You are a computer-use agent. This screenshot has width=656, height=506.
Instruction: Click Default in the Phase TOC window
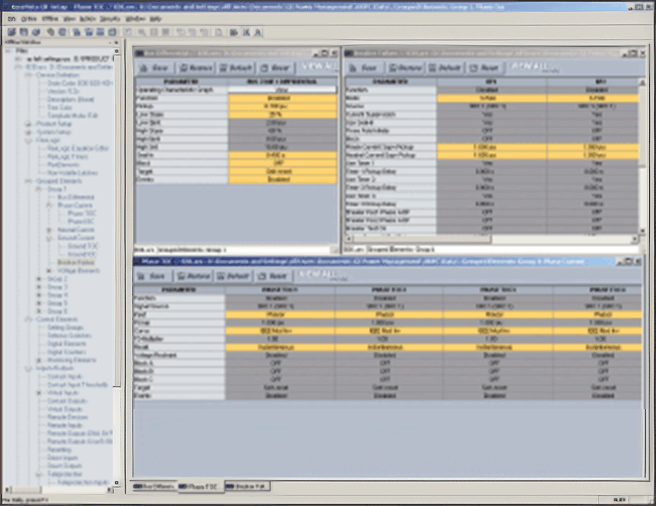(233, 276)
